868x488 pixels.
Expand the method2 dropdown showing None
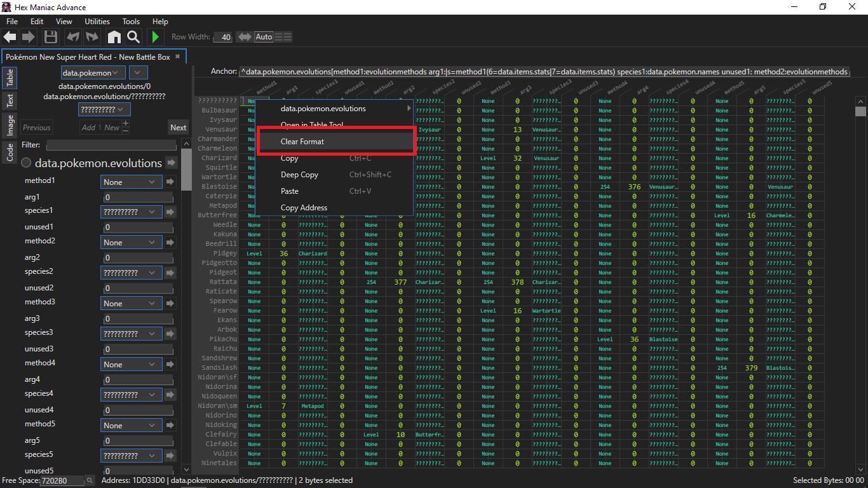pyautogui.click(x=130, y=243)
